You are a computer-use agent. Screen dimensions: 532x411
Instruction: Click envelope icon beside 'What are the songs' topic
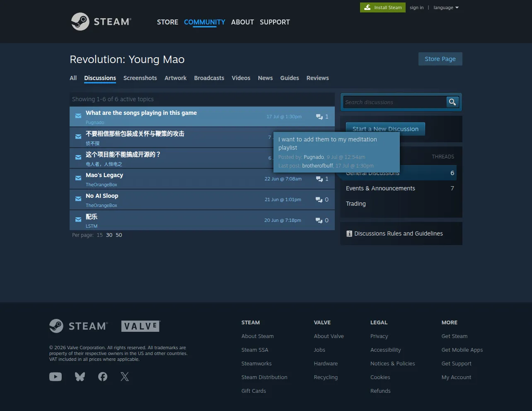(78, 116)
